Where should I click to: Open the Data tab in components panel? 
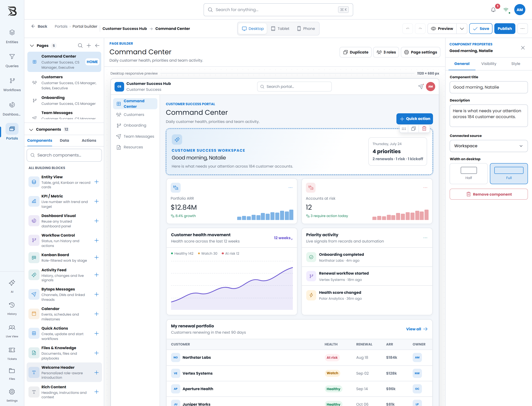pos(64,140)
